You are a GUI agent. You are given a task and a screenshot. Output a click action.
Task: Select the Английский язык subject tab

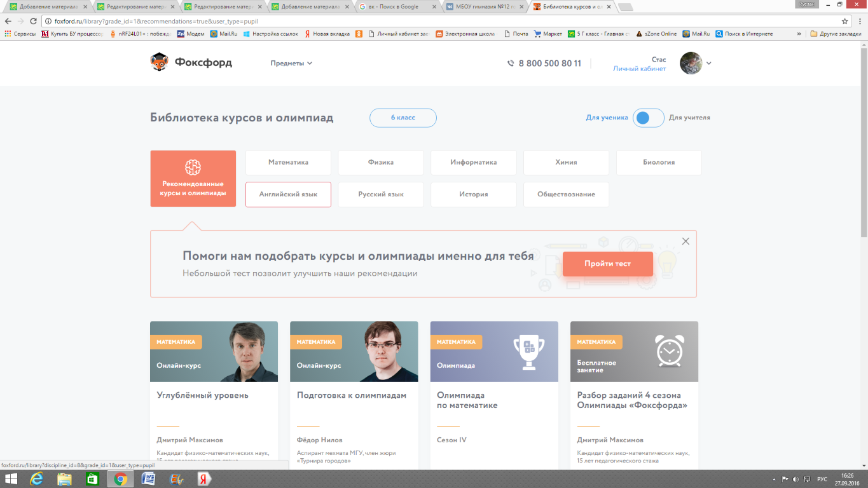[288, 194]
